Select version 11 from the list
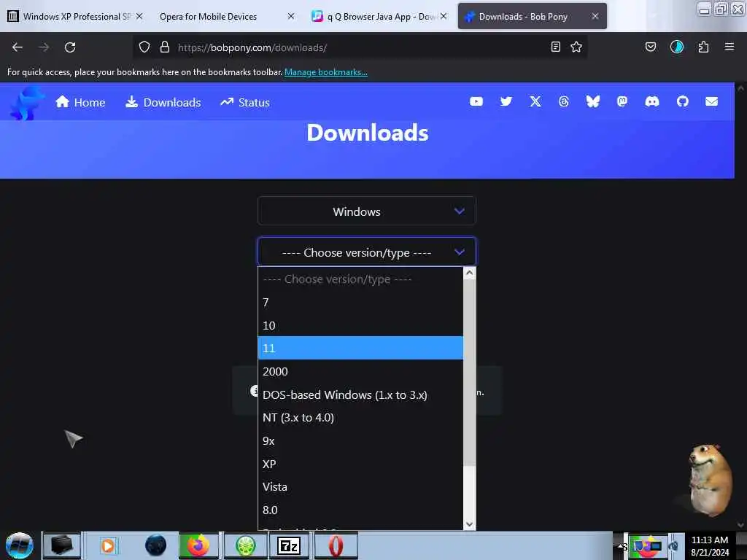 (360, 348)
